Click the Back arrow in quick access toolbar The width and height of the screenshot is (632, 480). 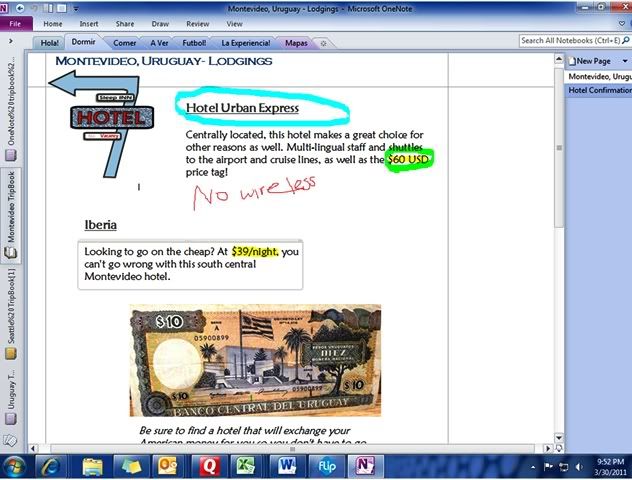[20, 8]
